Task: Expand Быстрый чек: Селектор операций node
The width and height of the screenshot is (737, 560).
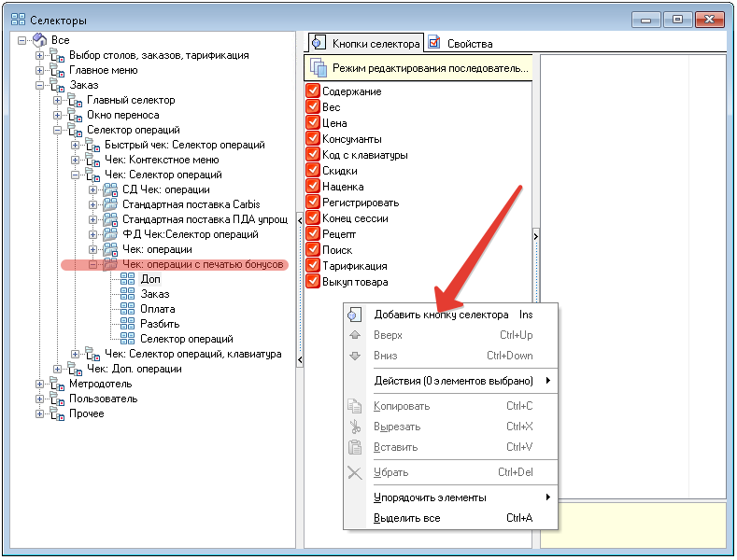Action: click(76, 146)
